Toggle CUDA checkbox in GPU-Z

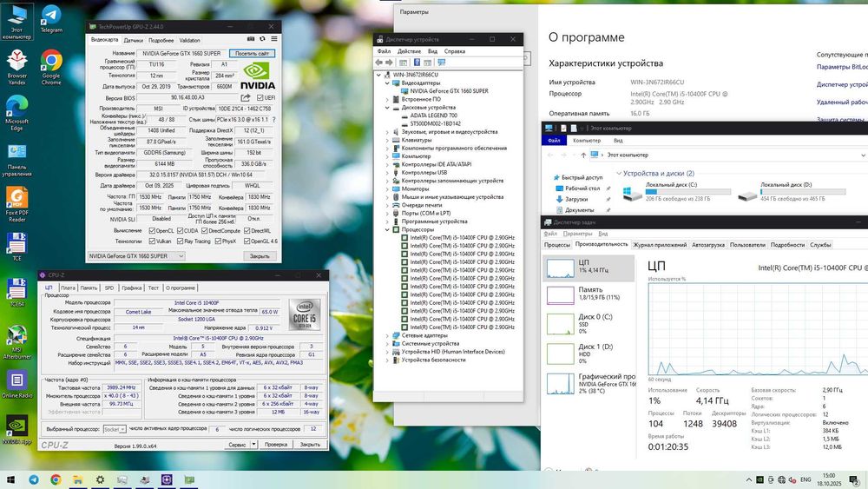(180, 230)
